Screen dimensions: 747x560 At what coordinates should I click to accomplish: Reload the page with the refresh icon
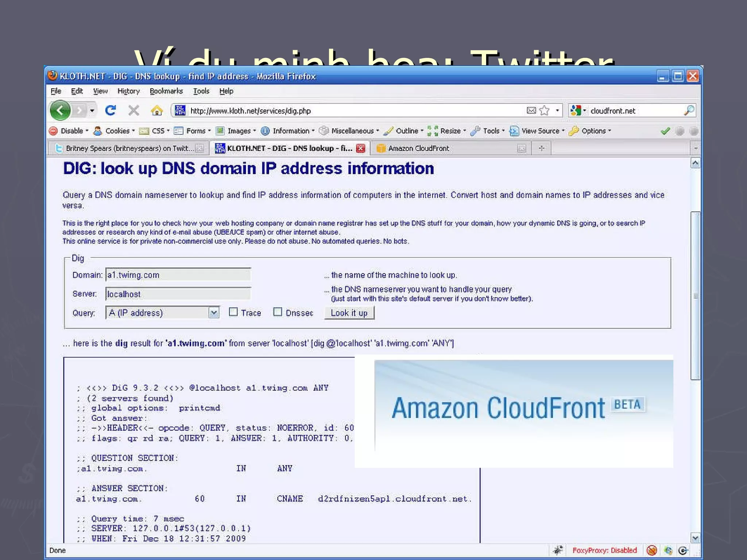(x=110, y=110)
